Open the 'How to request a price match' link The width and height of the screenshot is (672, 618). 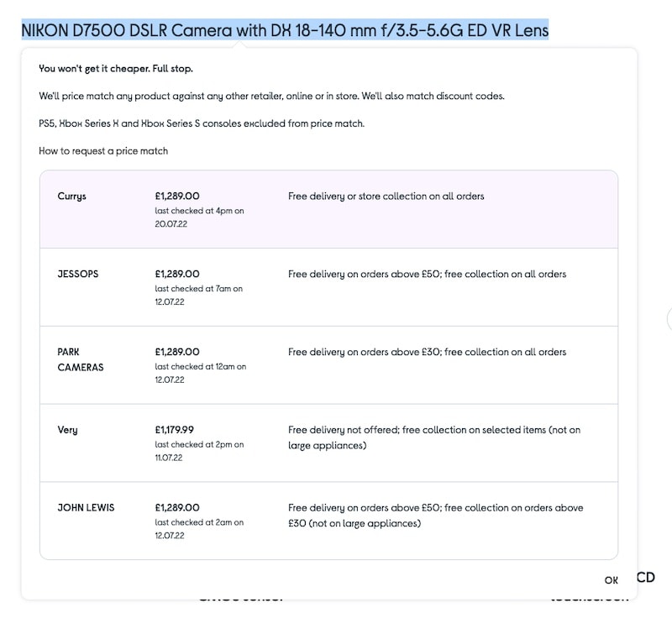(x=103, y=151)
